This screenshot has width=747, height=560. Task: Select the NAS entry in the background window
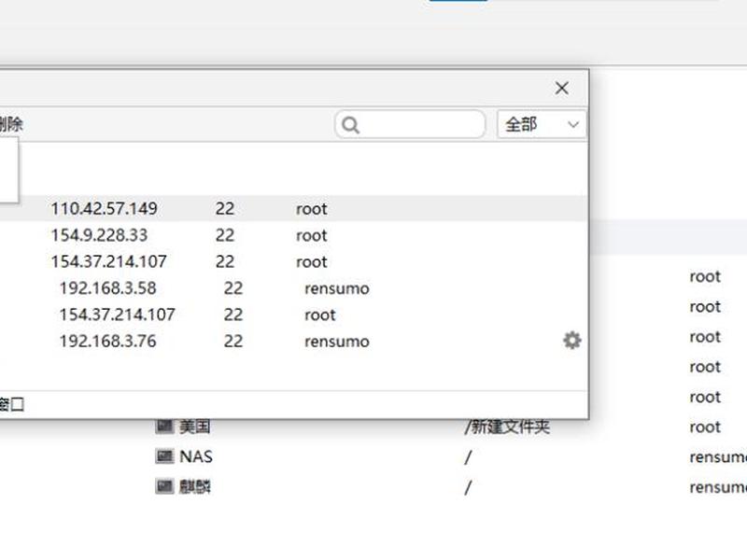(x=196, y=456)
